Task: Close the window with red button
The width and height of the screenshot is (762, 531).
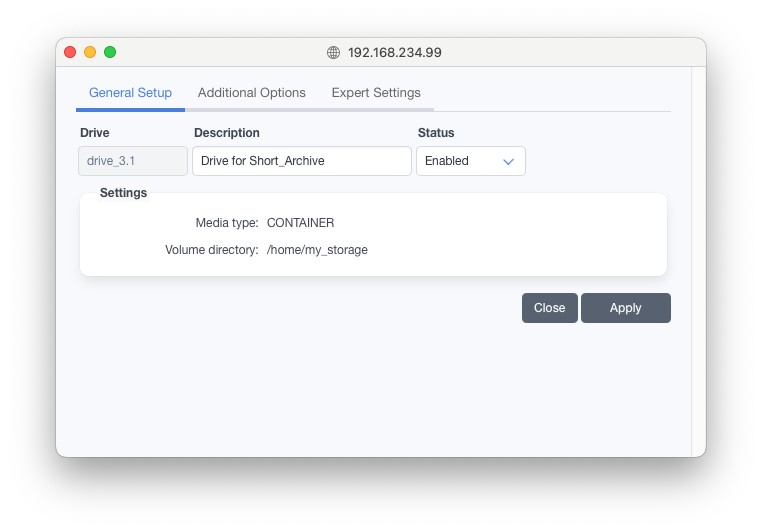Action: tap(70, 52)
